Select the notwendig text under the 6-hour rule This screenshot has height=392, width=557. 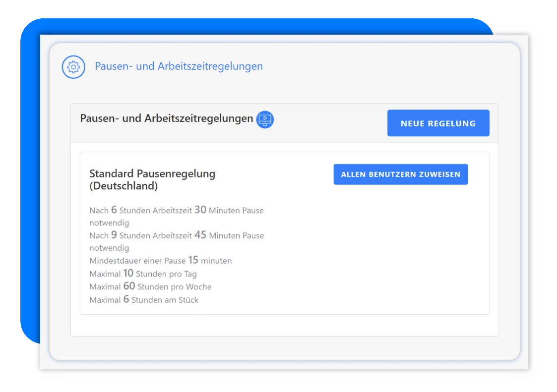[x=109, y=223]
